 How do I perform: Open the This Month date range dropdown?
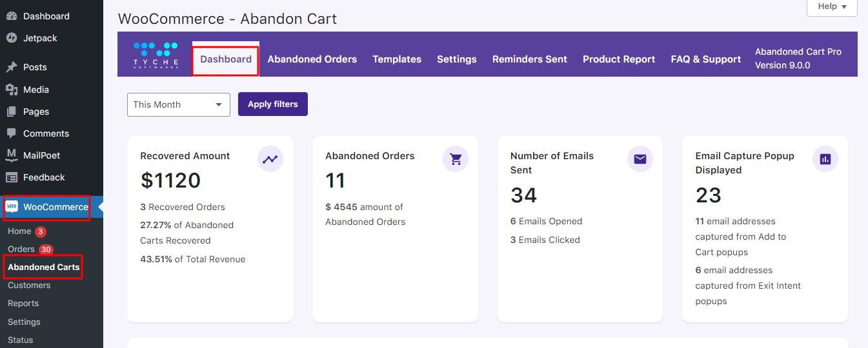coord(179,104)
